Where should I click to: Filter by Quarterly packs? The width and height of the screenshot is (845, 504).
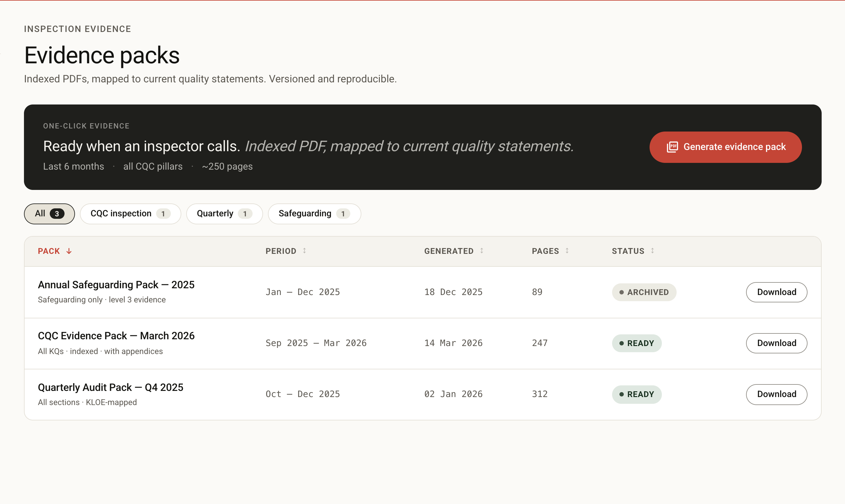tap(224, 214)
